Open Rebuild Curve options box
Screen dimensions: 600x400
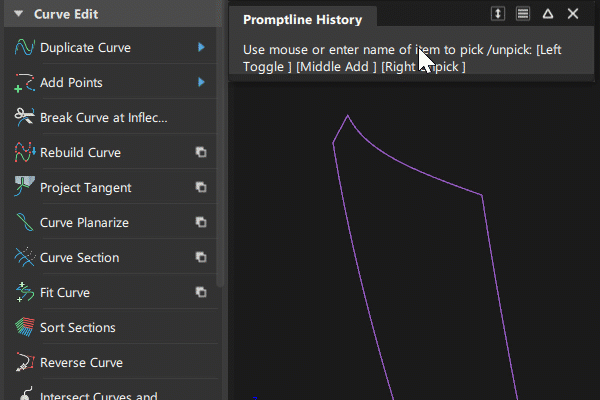pos(201,152)
